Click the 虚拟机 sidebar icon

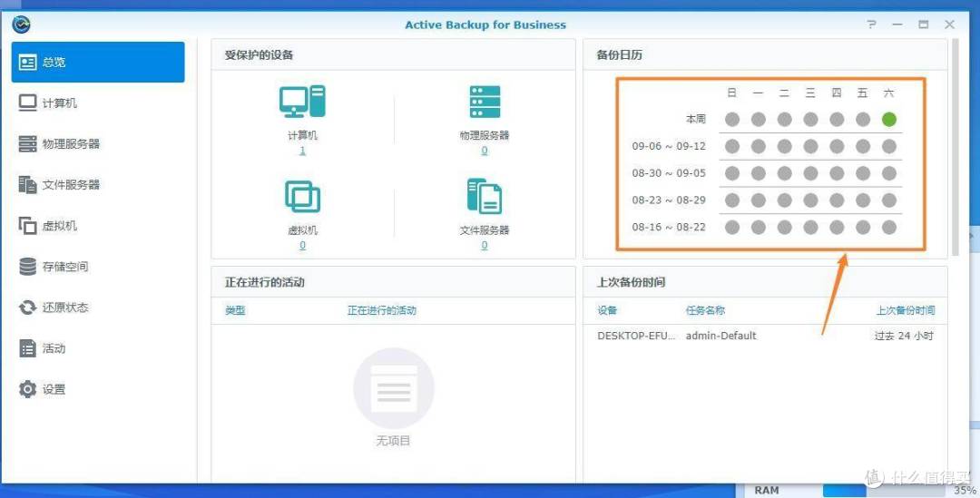(x=27, y=226)
